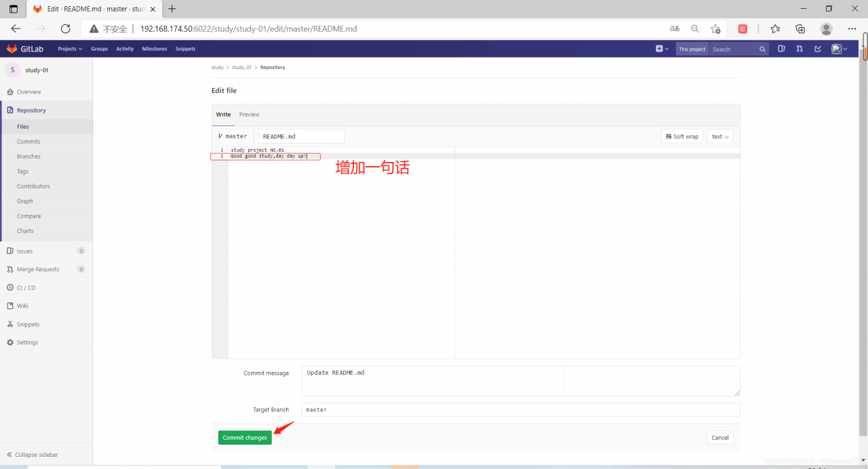Expand the Projects dropdown menu
Viewport: 868px width, 469px height.
(70, 49)
